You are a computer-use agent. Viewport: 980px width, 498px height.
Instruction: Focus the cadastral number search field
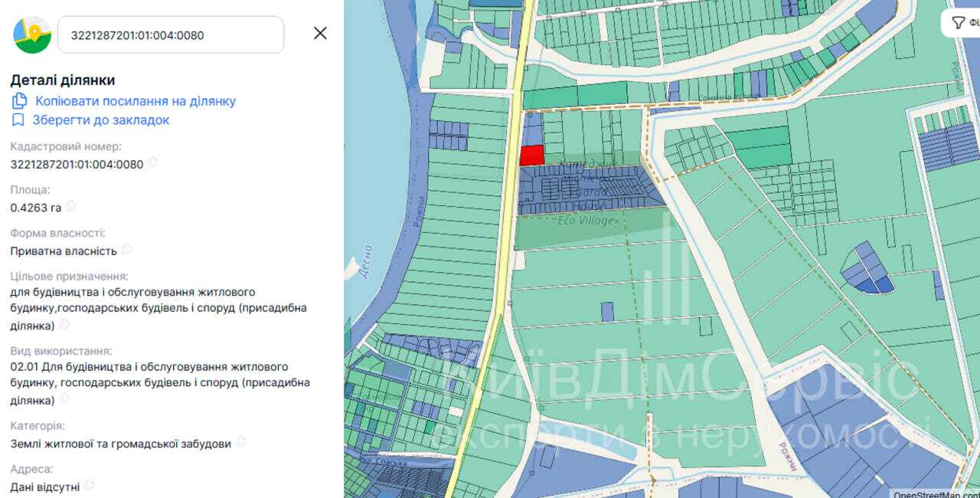[171, 34]
